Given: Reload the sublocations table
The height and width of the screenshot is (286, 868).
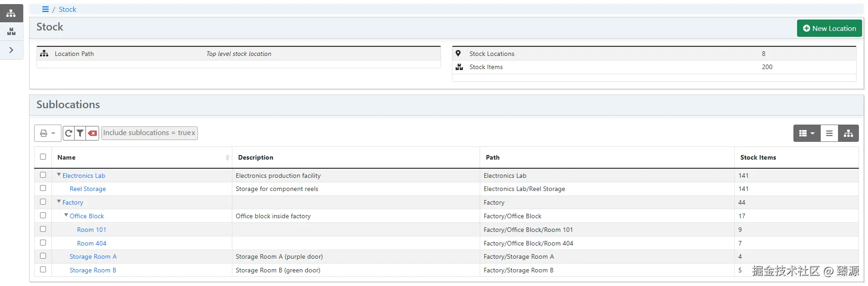Looking at the screenshot, I should tap(69, 133).
